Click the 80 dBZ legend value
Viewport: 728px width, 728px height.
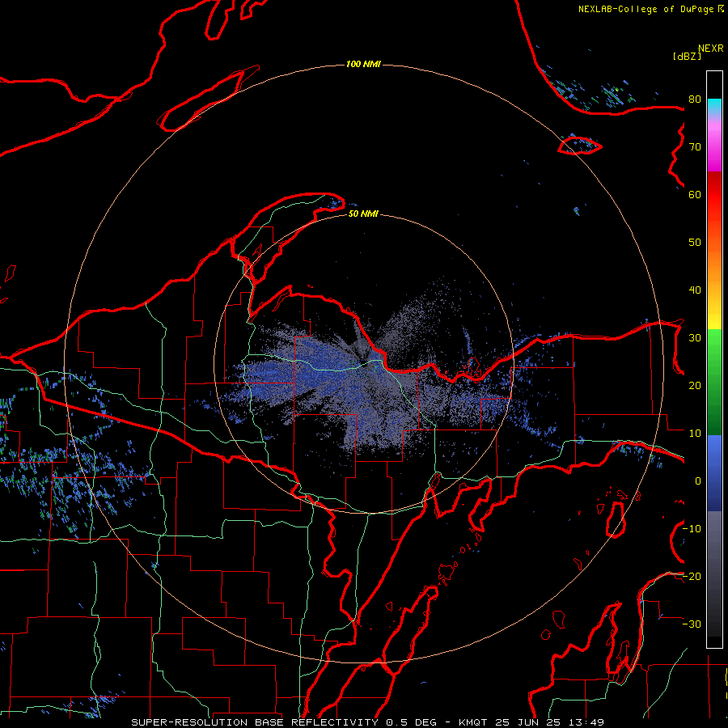[x=695, y=99]
